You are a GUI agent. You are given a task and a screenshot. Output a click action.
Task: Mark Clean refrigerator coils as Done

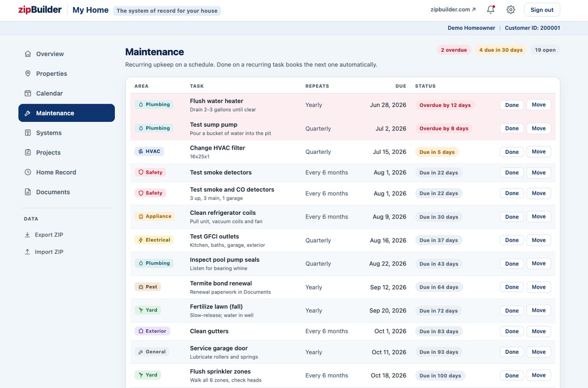coord(512,216)
